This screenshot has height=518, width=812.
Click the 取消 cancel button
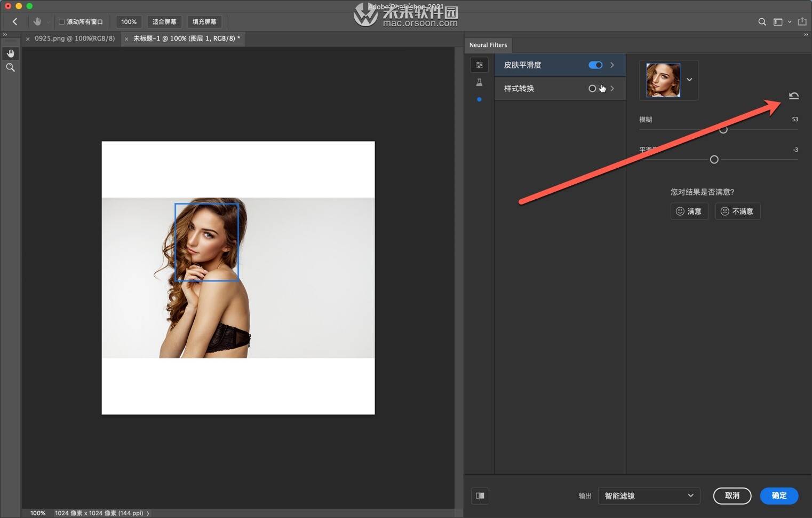(732, 496)
